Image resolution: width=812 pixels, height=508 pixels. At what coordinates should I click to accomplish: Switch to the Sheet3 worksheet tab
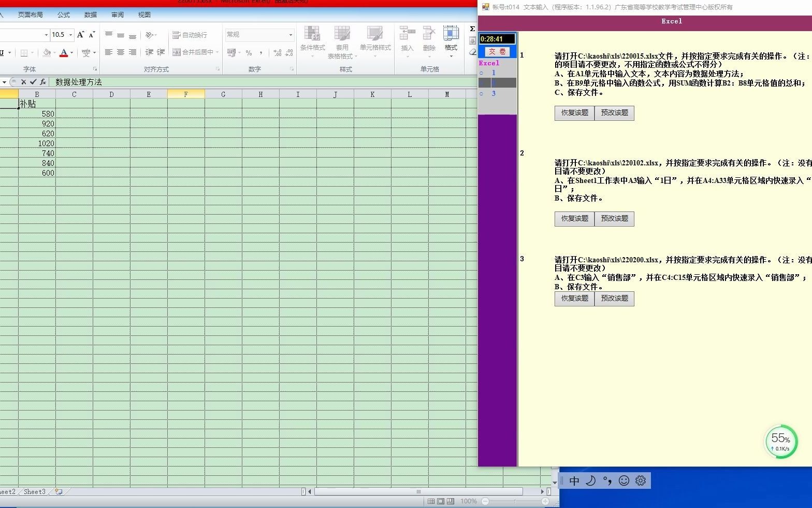click(35, 491)
